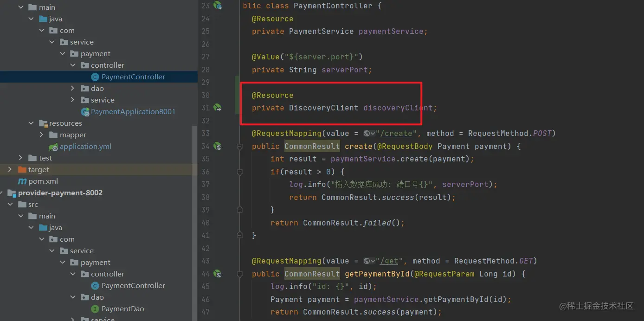Screen dimensions: 644x321
Task: Fold the getPaymentById method at line 44
Action: [x=240, y=274]
